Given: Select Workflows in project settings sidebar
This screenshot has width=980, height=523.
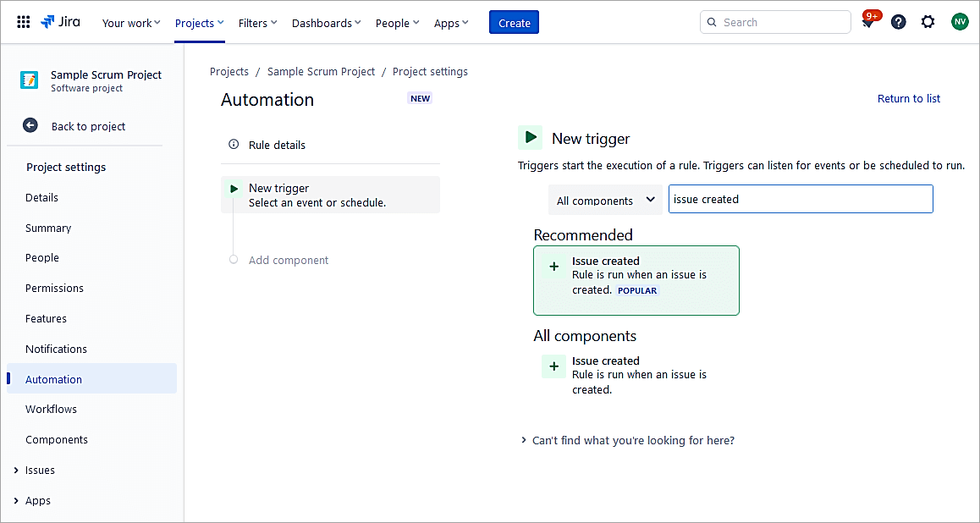Looking at the screenshot, I should (51, 410).
